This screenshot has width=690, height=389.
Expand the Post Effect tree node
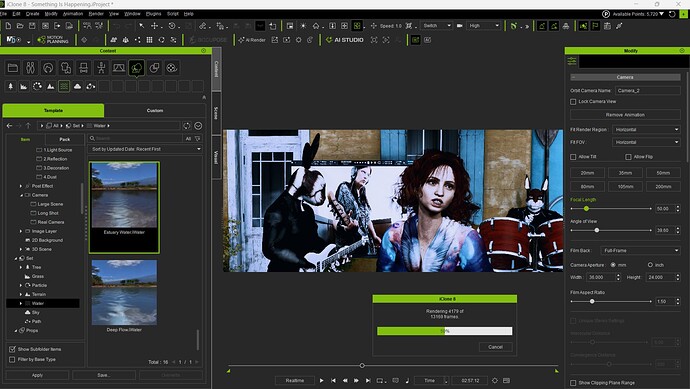pos(21,186)
